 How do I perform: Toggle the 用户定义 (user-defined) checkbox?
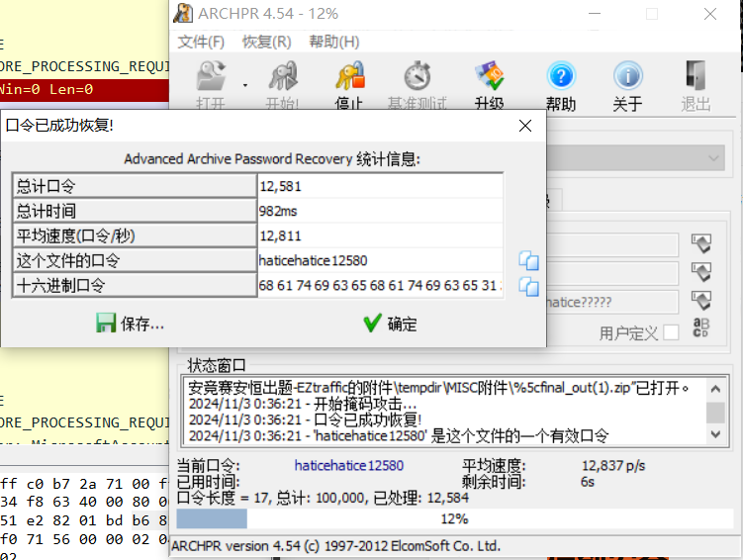(x=671, y=332)
